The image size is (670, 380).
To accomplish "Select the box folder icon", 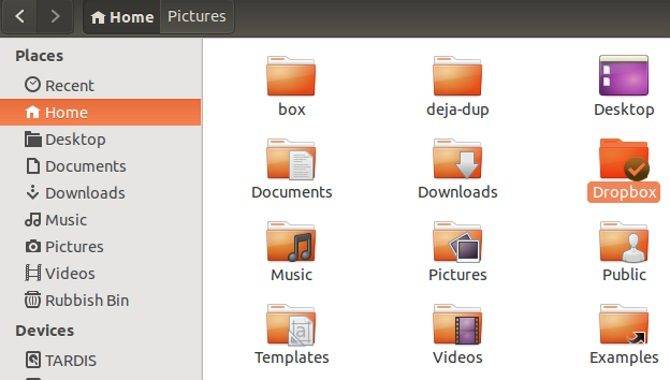I will [291, 76].
